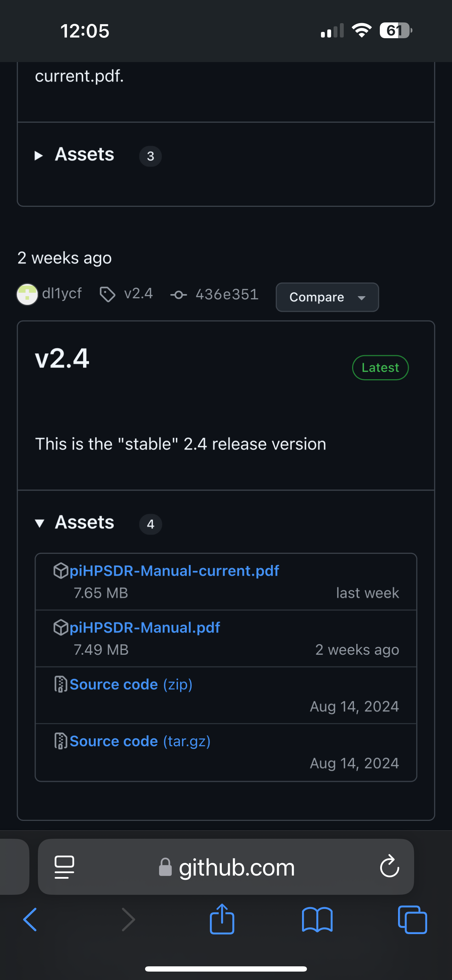452x980 pixels.
Task: Show the open tabs overview icon
Action: 412,919
